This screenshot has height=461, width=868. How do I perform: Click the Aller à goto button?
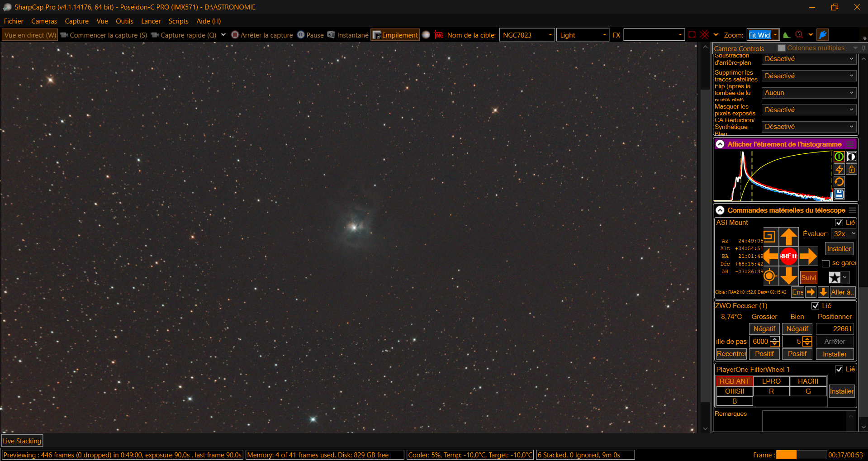coord(842,292)
